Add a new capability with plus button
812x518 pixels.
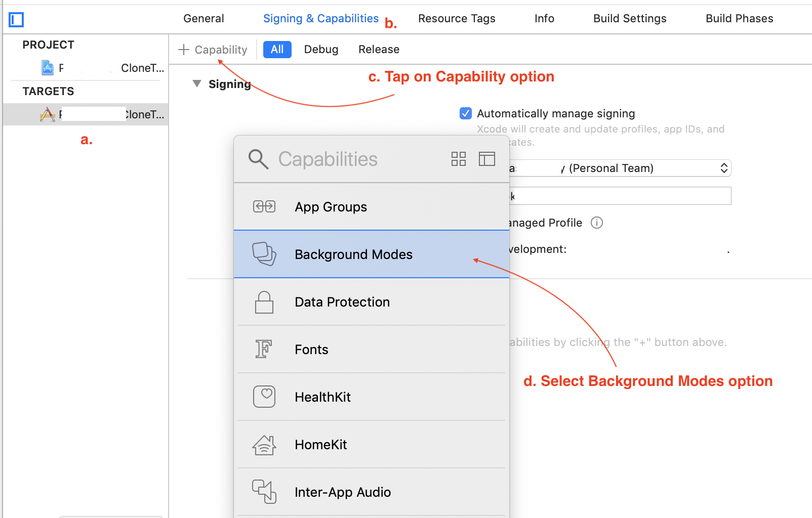click(213, 50)
